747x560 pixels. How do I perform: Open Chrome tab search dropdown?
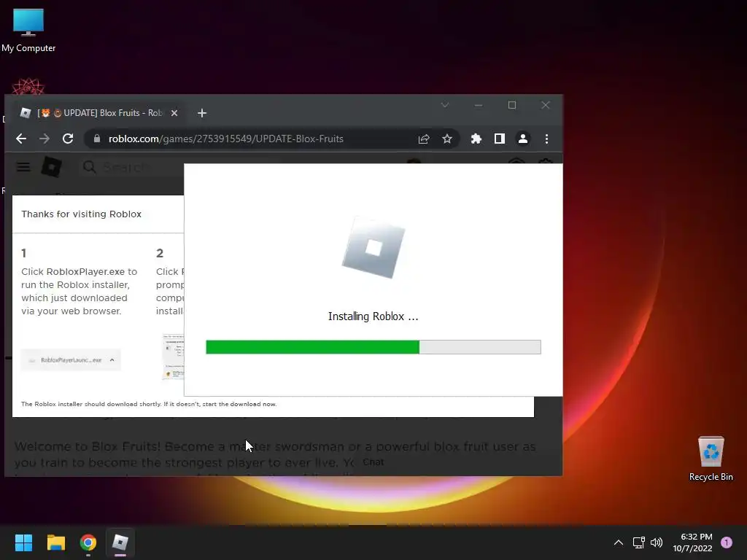coord(444,105)
